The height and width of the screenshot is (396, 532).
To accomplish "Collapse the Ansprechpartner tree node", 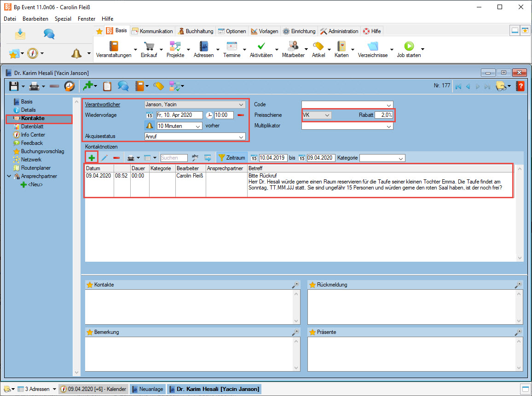I will 9,176.
